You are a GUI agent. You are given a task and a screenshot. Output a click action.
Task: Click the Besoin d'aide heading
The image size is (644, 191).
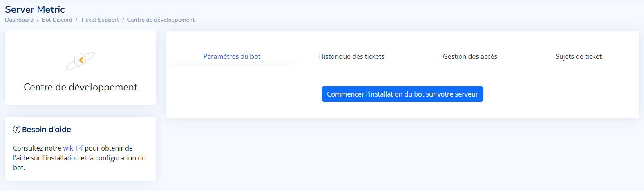[47, 130]
